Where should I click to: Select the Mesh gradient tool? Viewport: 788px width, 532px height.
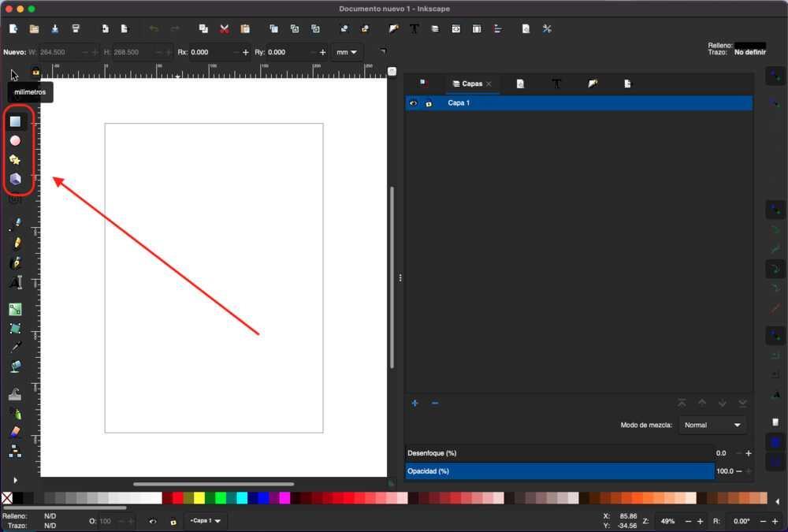[x=15, y=329]
